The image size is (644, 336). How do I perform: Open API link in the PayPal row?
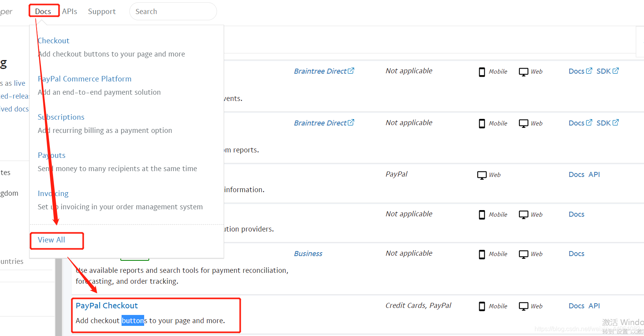coord(594,174)
